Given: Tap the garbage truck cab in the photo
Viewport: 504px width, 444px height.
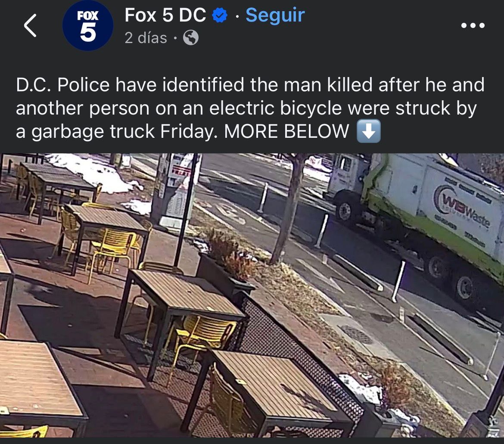Looking at the screenshot, I should 348,186.
